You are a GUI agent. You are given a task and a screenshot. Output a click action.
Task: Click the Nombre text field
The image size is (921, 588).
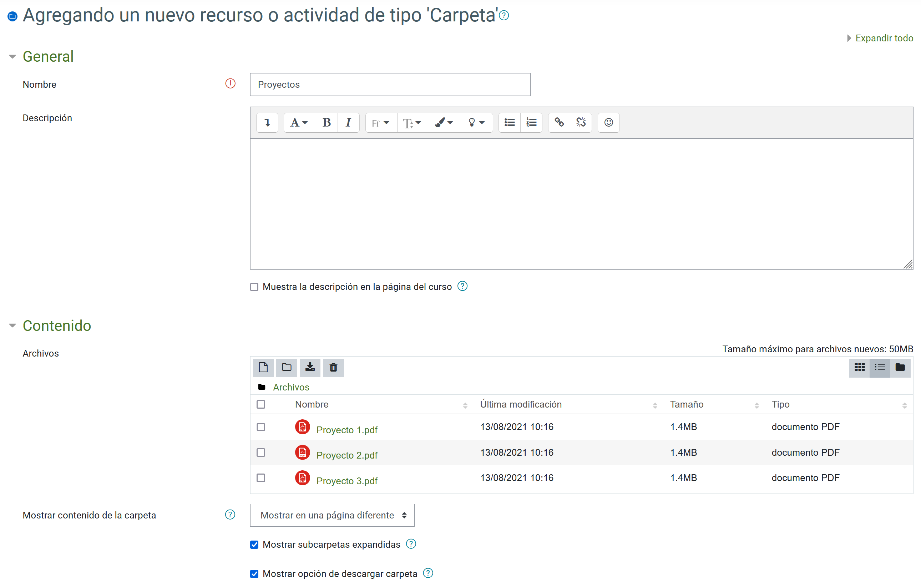click(x=390, y=85)
